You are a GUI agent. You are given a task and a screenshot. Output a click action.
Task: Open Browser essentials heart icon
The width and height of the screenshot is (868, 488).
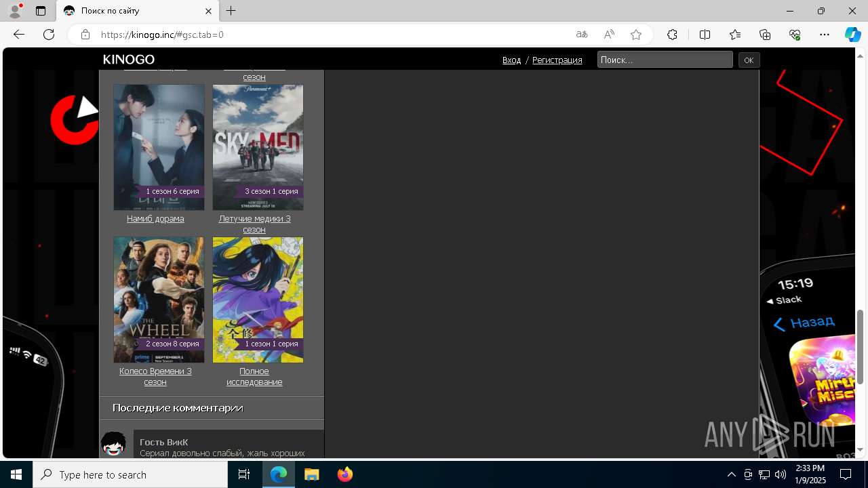coord(795,35)
